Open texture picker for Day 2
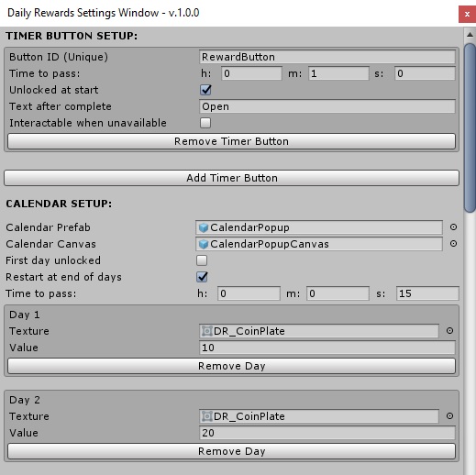This screenshot has width=476, height=475. coord(449,416)
